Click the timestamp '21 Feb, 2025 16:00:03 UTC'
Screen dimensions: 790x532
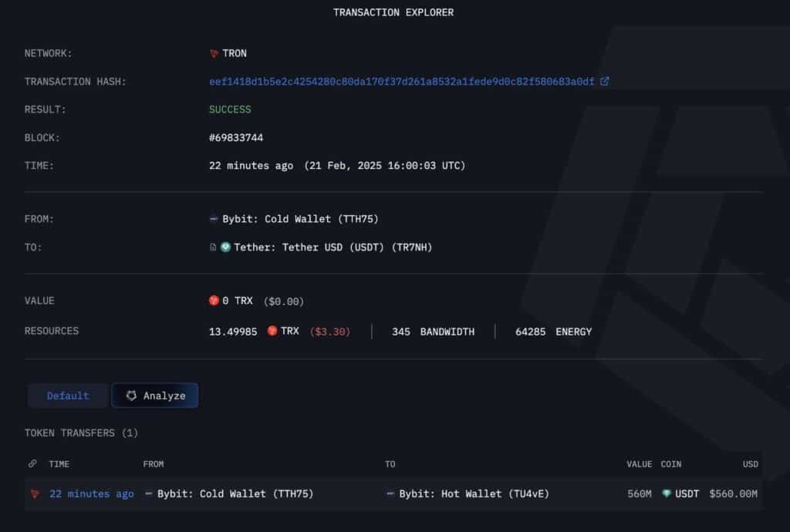(x=384, y=166)
